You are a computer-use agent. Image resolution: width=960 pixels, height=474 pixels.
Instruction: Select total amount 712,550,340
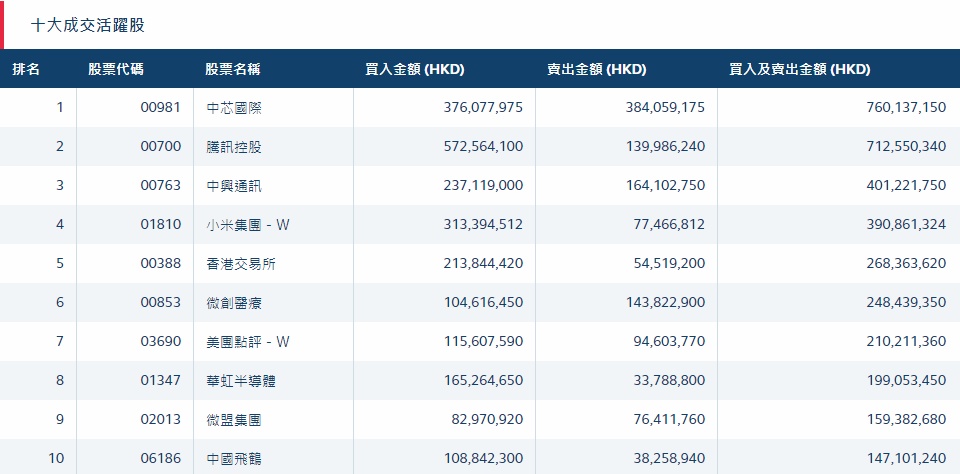click(x=906, y=146)
